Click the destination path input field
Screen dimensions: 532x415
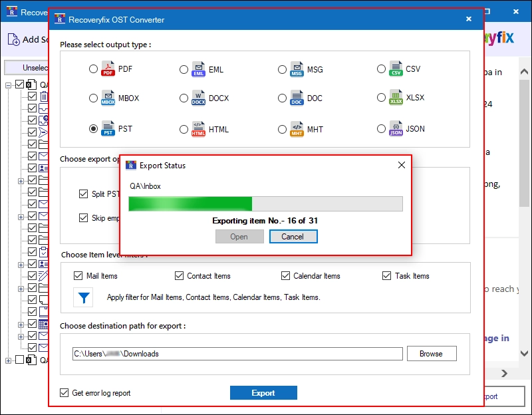(x=237, y=354)
